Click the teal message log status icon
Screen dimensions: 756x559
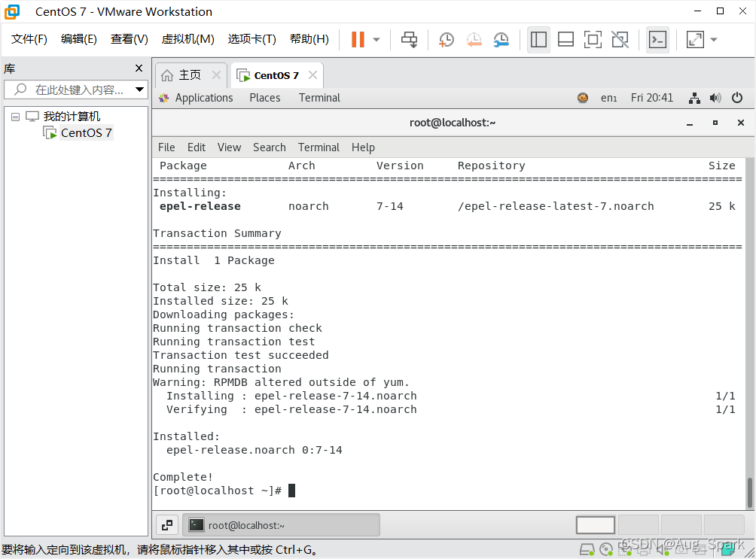point(727,549)
